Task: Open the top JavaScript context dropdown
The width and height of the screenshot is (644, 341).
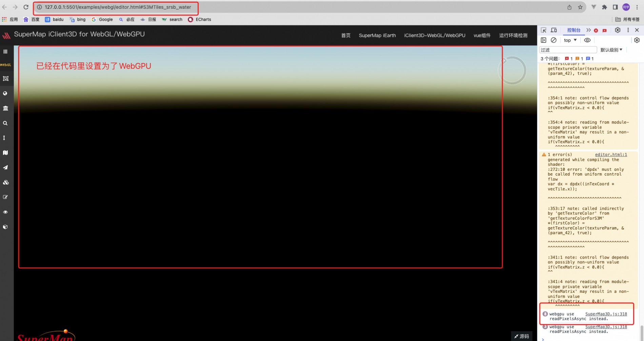Action: [x=570, y=40]
